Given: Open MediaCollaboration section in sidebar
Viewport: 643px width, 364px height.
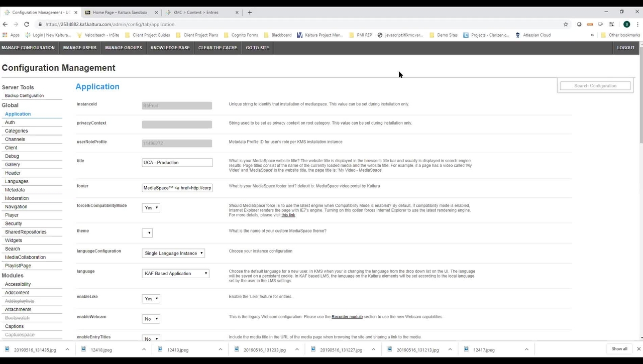Looking at the screenshot, I should 25,257.
